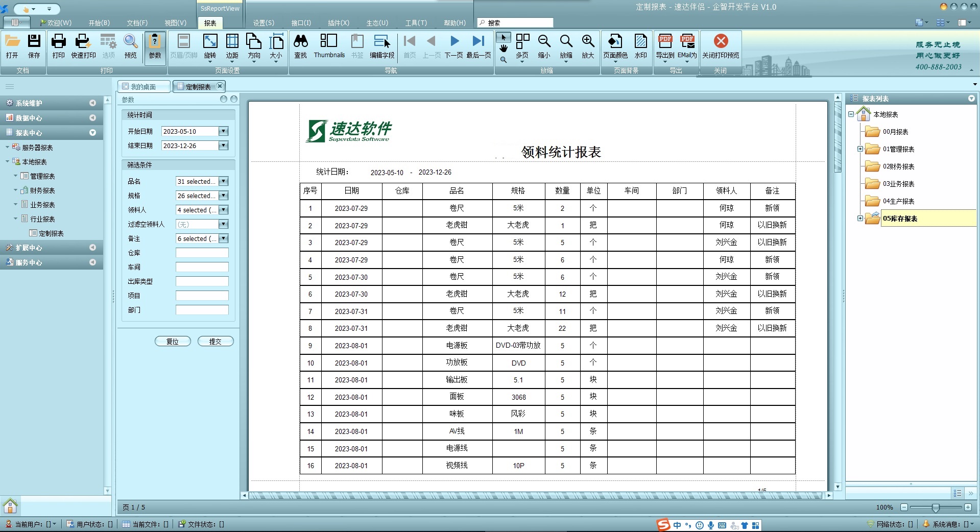Click 关闭打印预览 close print preview
Image resolution: width=980 pixels, height=532 pixels.
721,46
